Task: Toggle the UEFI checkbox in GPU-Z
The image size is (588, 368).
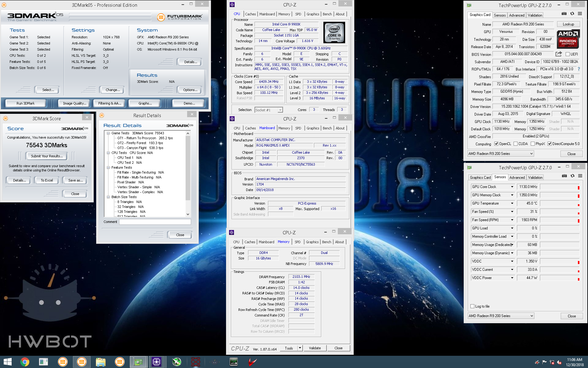Action: pos(567,54)
